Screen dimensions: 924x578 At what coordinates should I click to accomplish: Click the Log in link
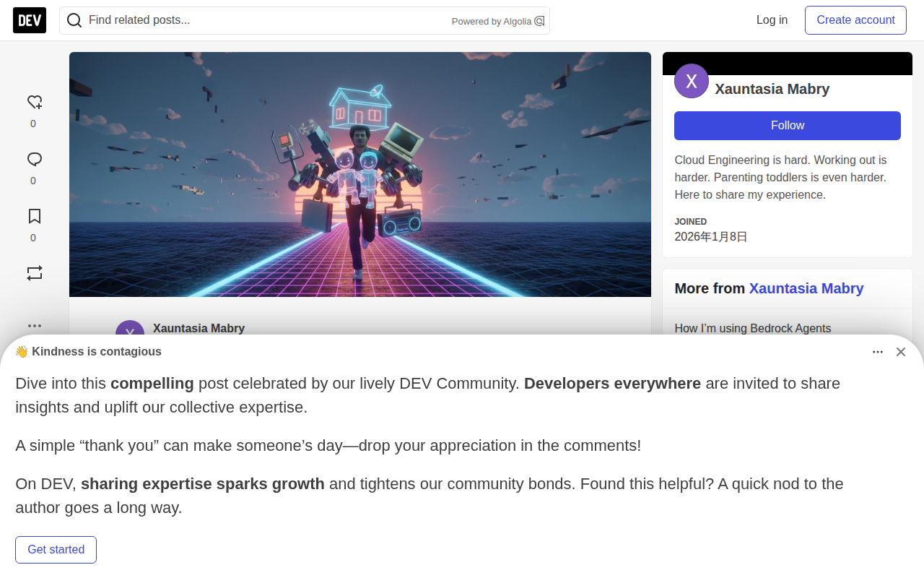(x=772, y=20)
